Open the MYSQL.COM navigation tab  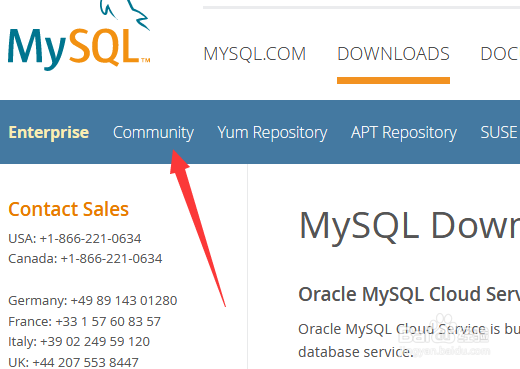point(255,54)
